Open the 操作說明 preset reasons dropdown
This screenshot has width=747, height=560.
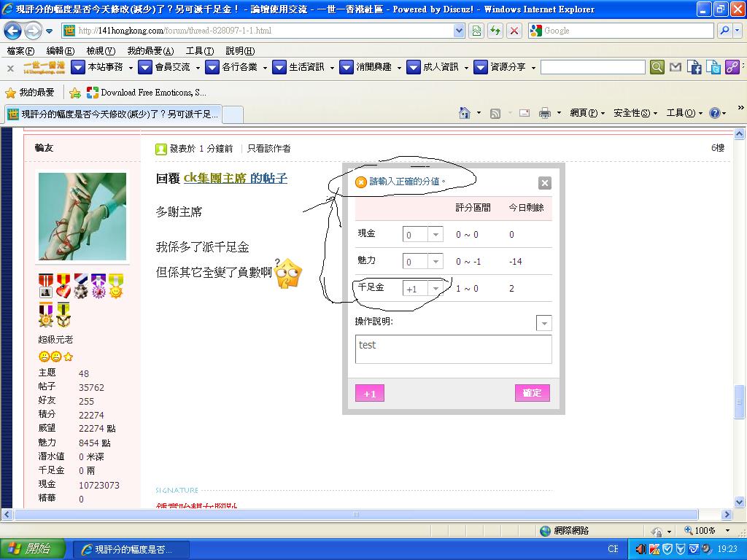click(544, 323)
